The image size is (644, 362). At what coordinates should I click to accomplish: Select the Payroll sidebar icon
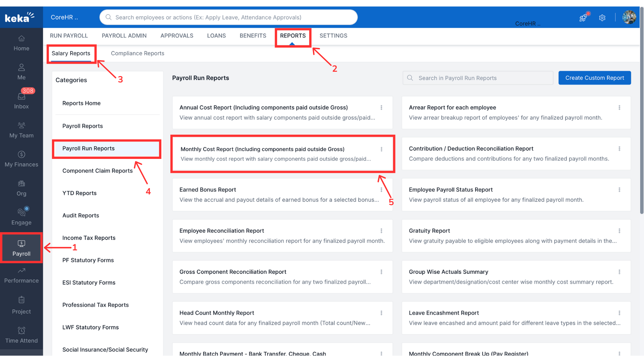21,248
